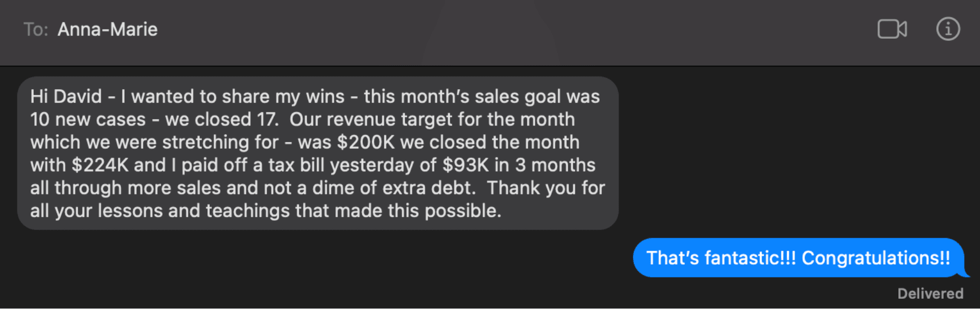Viewport: 980px width, 309px height.
Task: Click "Thank you for" in the message
Action: point(546,188)
